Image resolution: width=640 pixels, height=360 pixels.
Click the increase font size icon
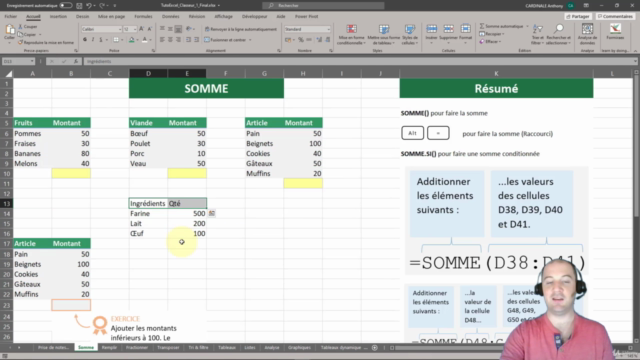tap(142, 29)
